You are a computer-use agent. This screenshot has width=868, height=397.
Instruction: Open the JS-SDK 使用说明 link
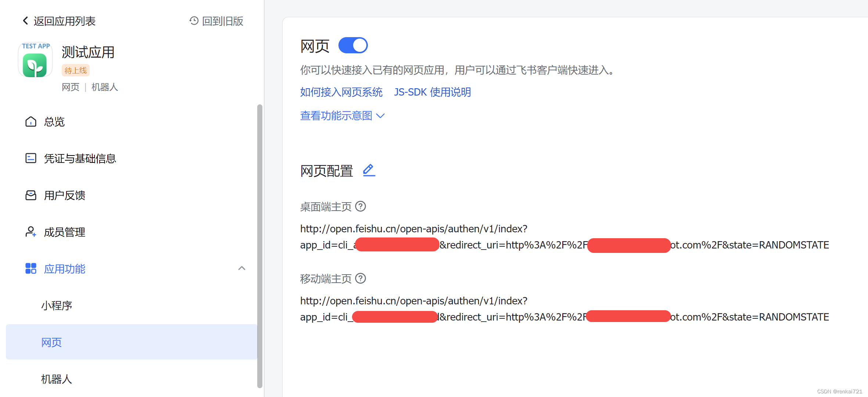pyautogui.click(x=433, y=92)
